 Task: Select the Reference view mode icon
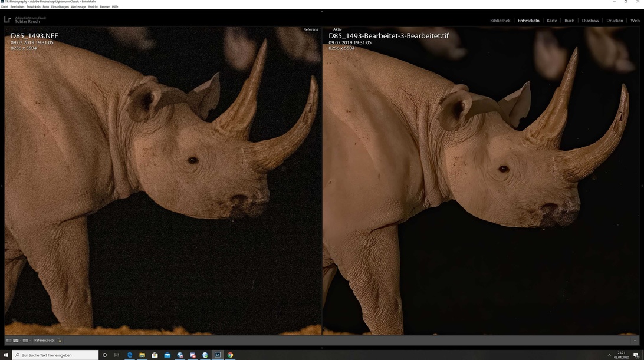(x=16, y=341)
